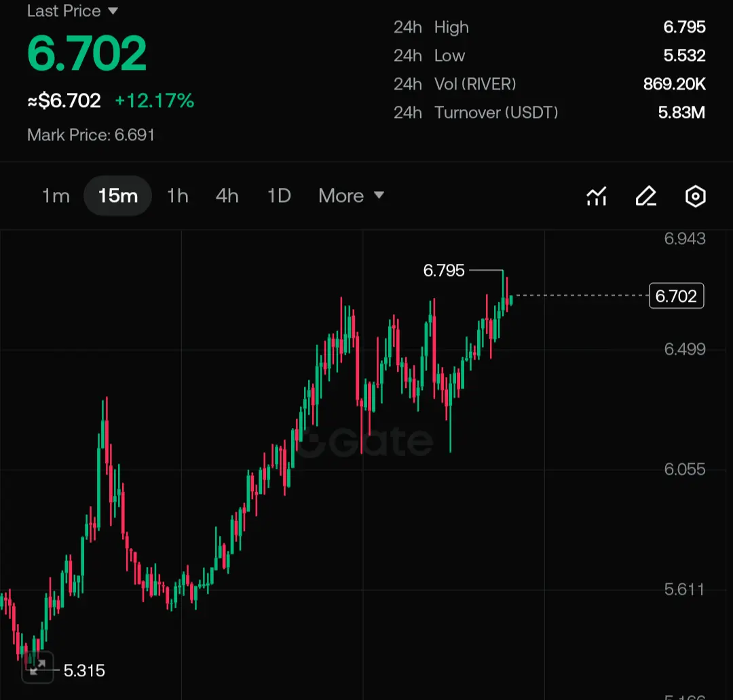Switch to the 1h timeframe
Screen dimensions: 733x700
pyautogui.click(x=178, y=196)
